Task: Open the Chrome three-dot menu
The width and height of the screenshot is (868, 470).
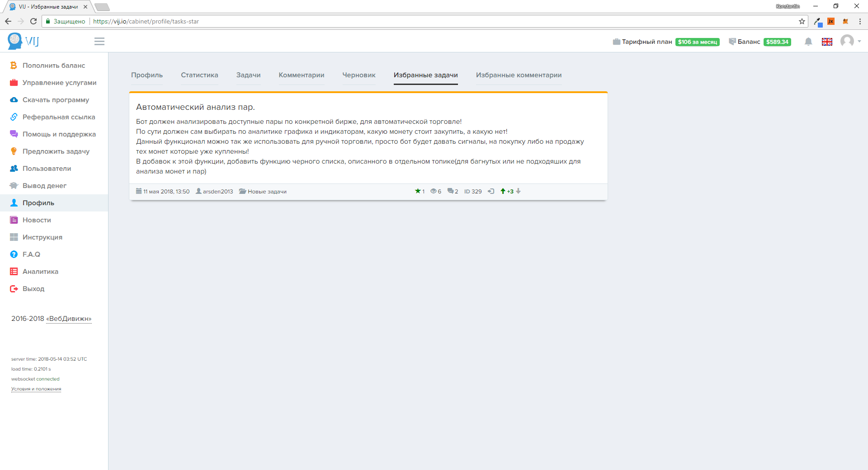Action: 860,21
